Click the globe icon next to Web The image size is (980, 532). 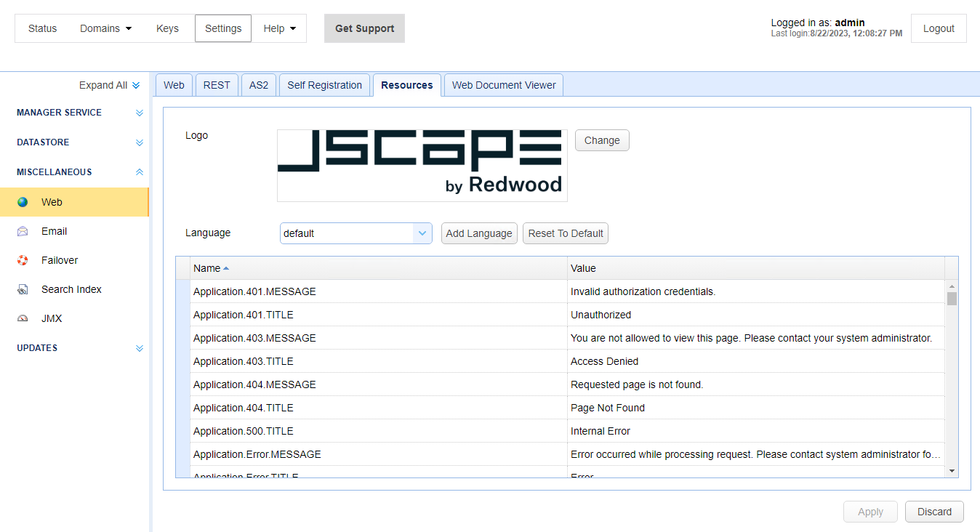click(x=23, y=202)
